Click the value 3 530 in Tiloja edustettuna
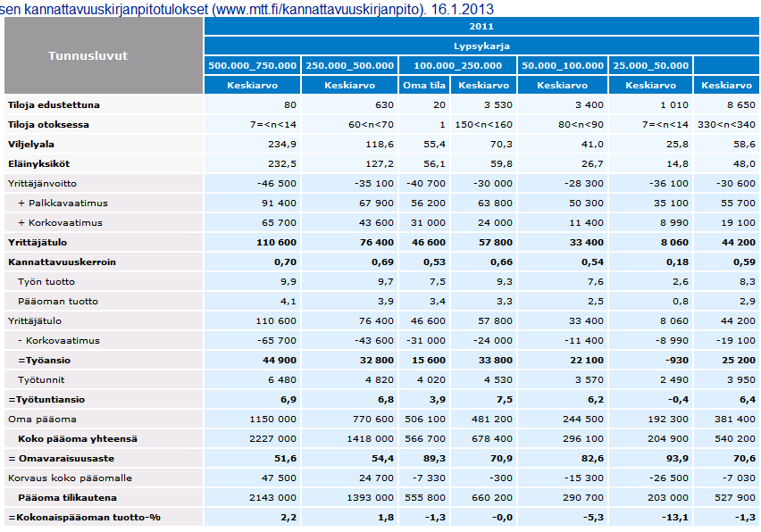This screenshot has height=532, width=761. (498, 104)
